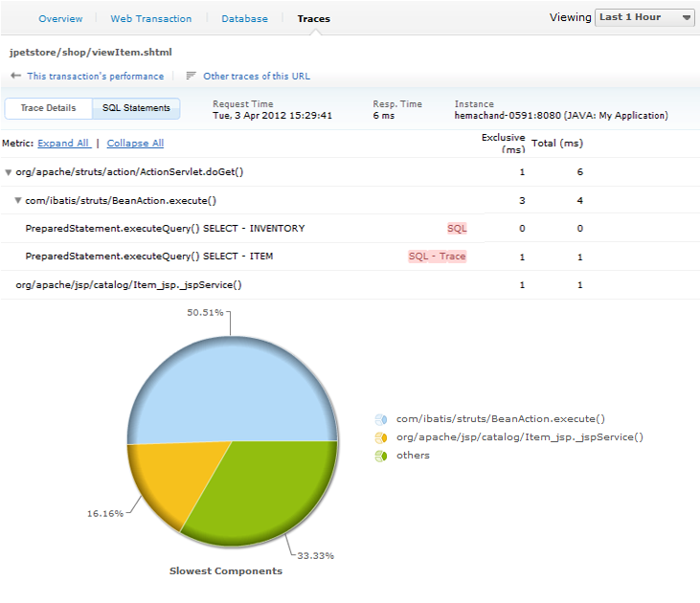The width and height of the screenshot is (700, 603).
Task: Click the 33.33% pie label
Action: tap(316, 556)
